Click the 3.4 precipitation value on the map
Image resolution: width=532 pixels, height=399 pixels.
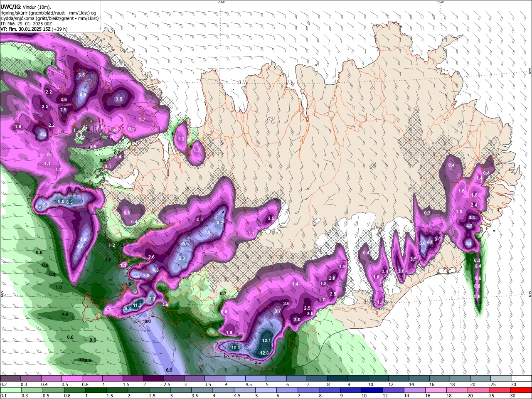click(471, 217)
